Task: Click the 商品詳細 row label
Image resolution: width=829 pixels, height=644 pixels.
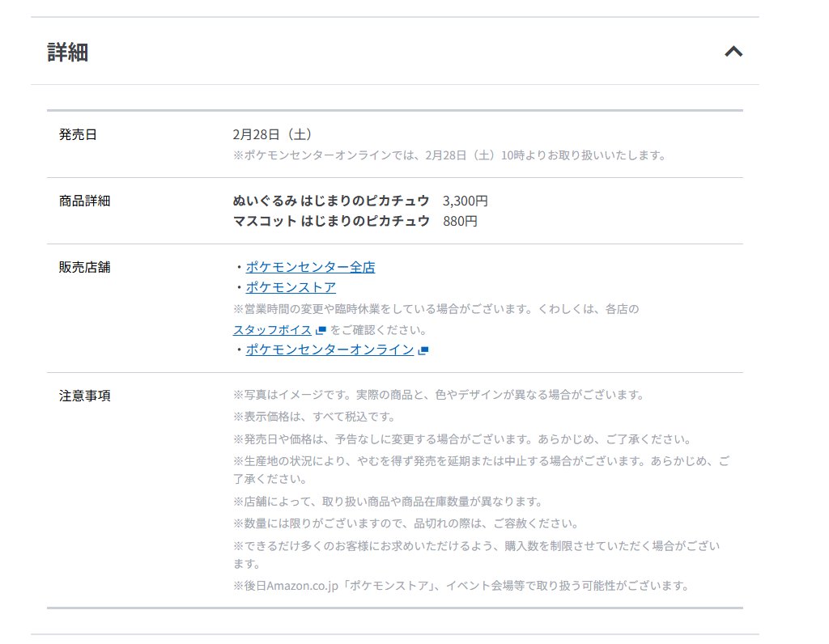Action: pos(84,201)
